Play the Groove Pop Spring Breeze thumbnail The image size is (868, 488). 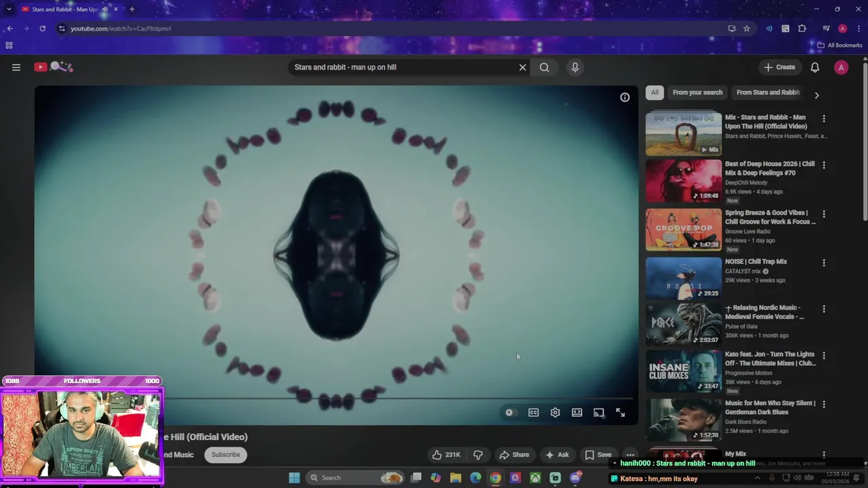(684, 230)
